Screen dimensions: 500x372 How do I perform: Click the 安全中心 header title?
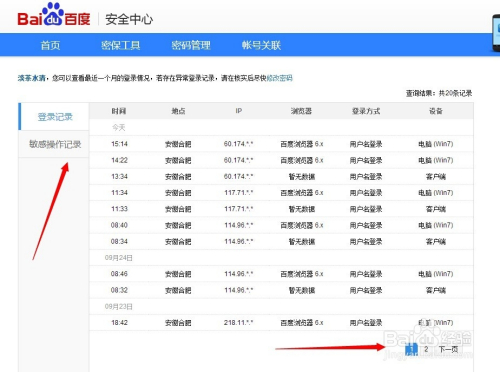[129, 19]
